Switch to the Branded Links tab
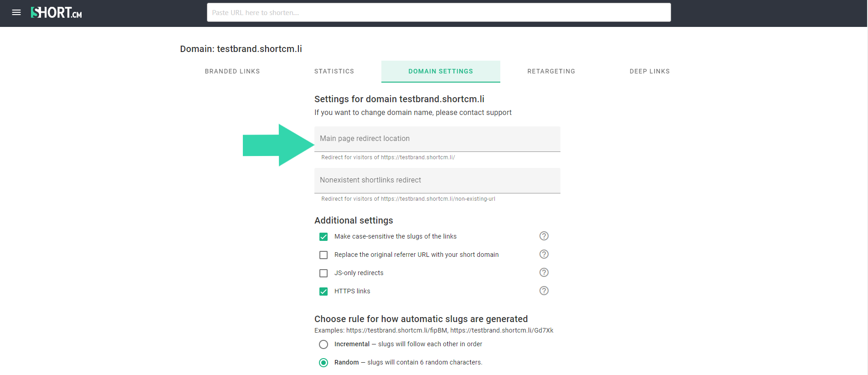 [232, 71]
